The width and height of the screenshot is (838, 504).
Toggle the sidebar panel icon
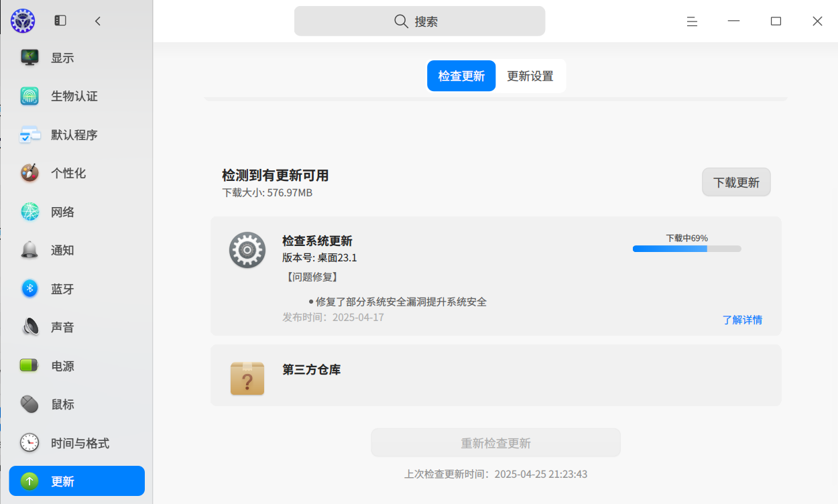click(x=60, y=21)
